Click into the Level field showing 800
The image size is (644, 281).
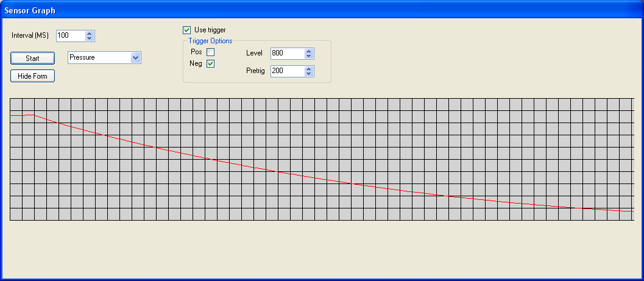tap(288, 54)
